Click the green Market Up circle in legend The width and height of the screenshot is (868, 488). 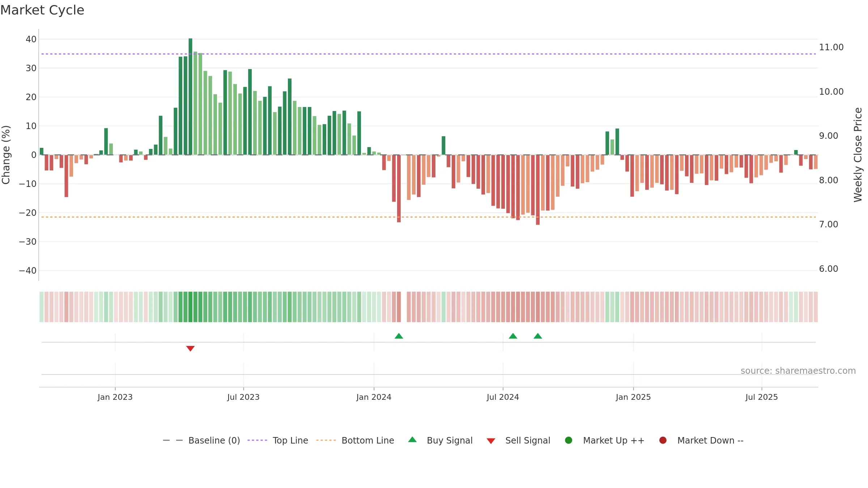point(569,440)
